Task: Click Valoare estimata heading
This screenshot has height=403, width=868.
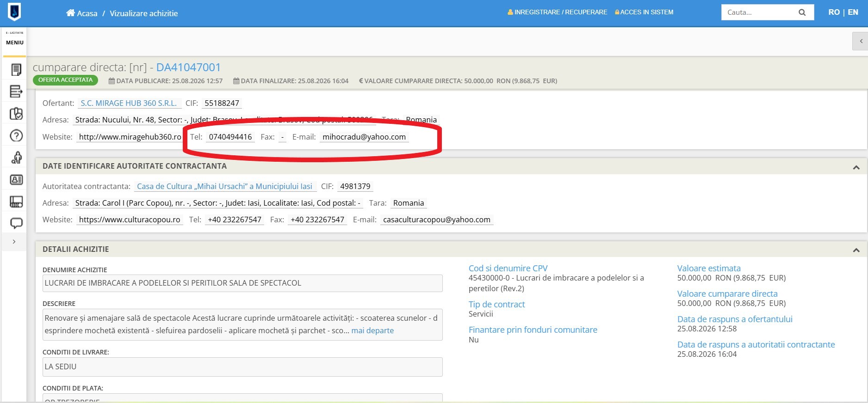Action: pos(709,268)
